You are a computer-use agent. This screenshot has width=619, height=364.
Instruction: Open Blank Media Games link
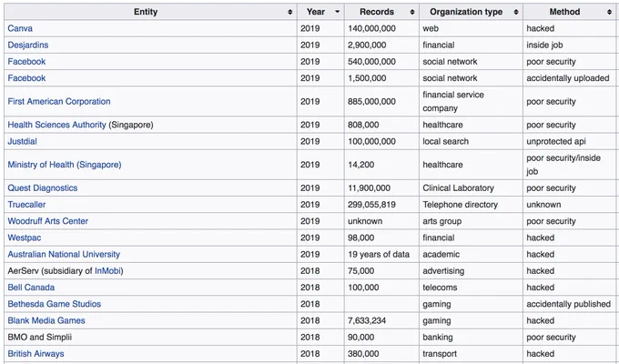pyautogui.click(x=46, y=320)
